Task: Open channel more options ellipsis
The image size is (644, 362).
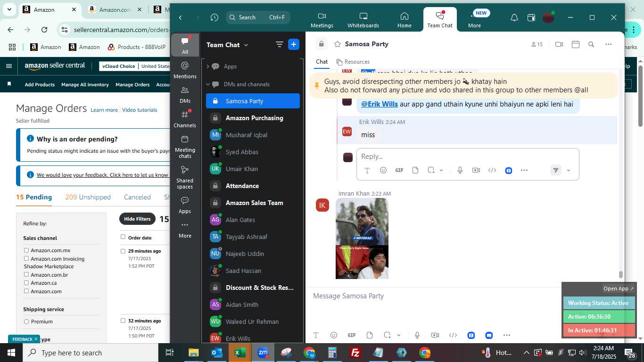Action: tap(609, 44)
